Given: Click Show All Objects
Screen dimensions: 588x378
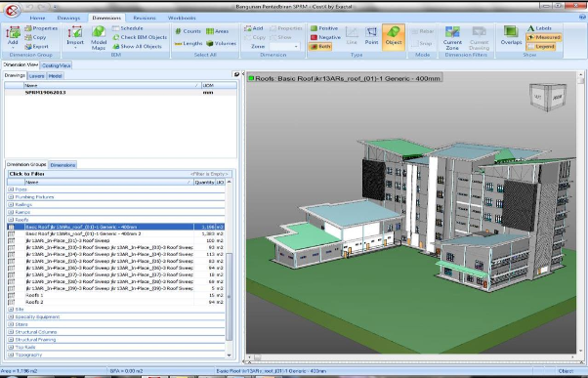Looking at the screenshot, I should tap(138, 47).
